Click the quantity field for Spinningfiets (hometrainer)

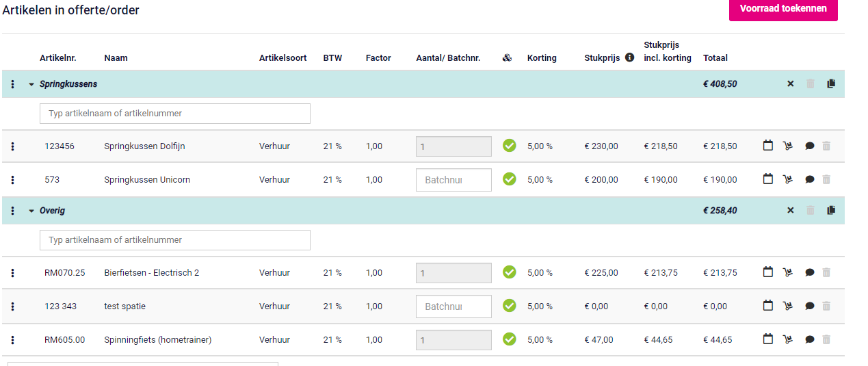[453, 340]
